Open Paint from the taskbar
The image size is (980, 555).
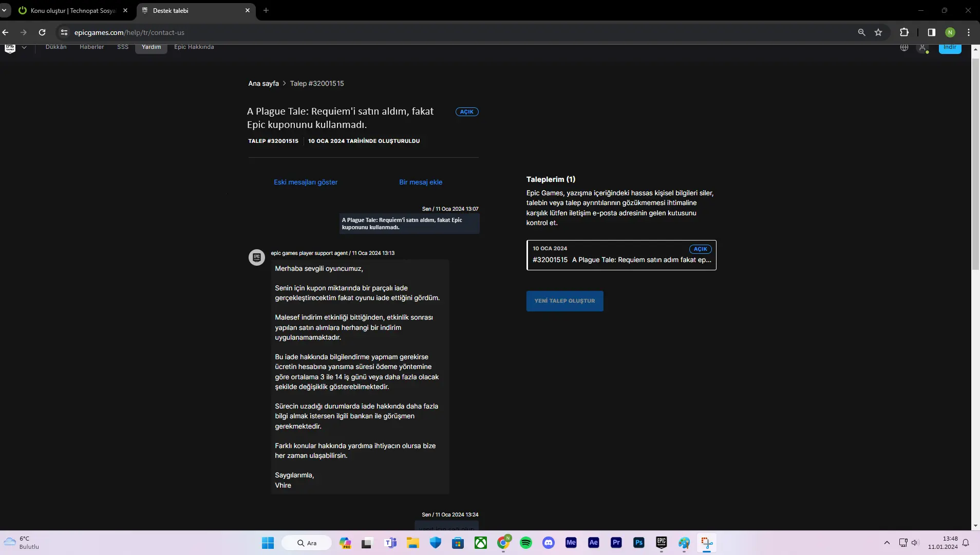point(684,543)
